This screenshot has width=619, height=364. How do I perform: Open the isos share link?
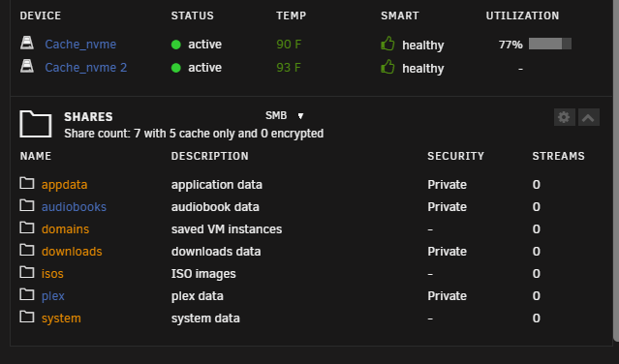tap(52, 274)
